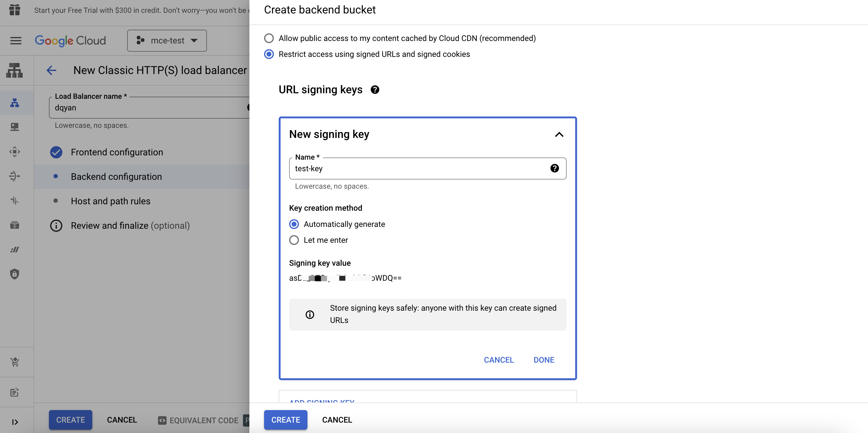Click the key Name input field
The image size is (868, 433).
click(x=427, y=168)
